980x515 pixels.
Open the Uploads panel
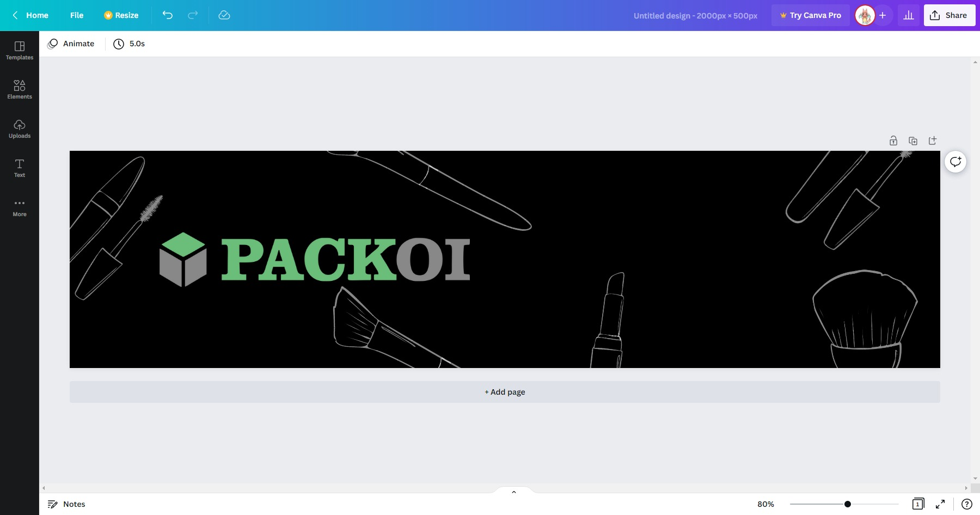20,129
